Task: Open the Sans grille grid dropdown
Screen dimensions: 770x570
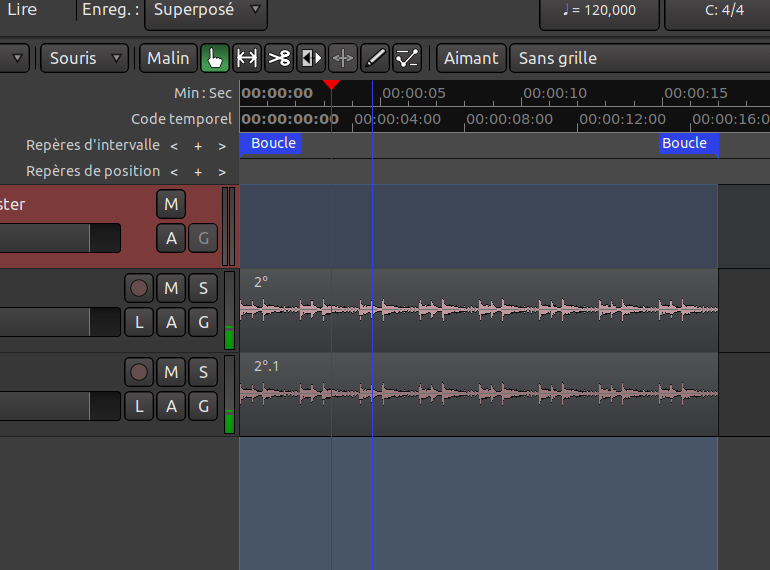Action: coord(638,58)
